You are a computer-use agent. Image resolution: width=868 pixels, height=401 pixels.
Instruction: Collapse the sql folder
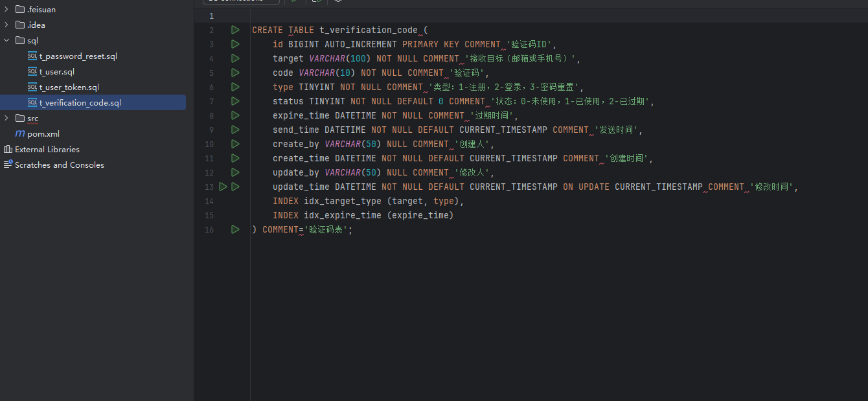pos(6,41)
